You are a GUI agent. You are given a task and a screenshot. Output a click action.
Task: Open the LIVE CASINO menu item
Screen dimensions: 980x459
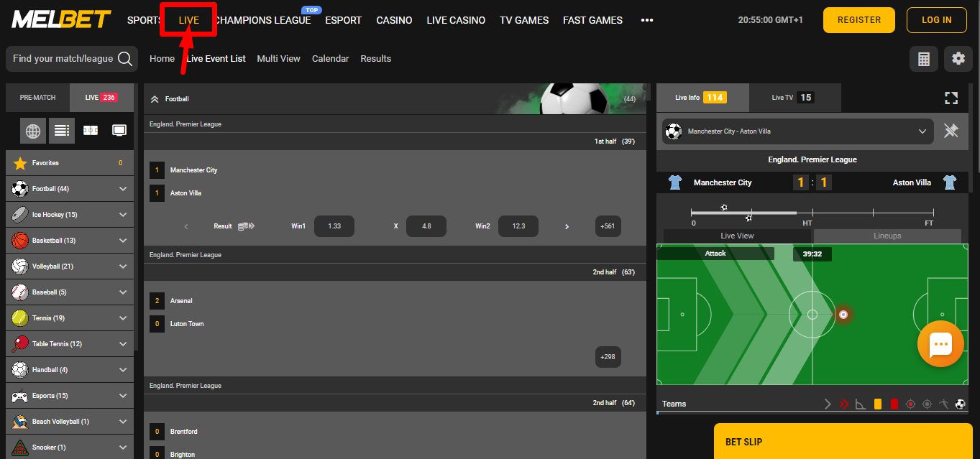[456, 20]
